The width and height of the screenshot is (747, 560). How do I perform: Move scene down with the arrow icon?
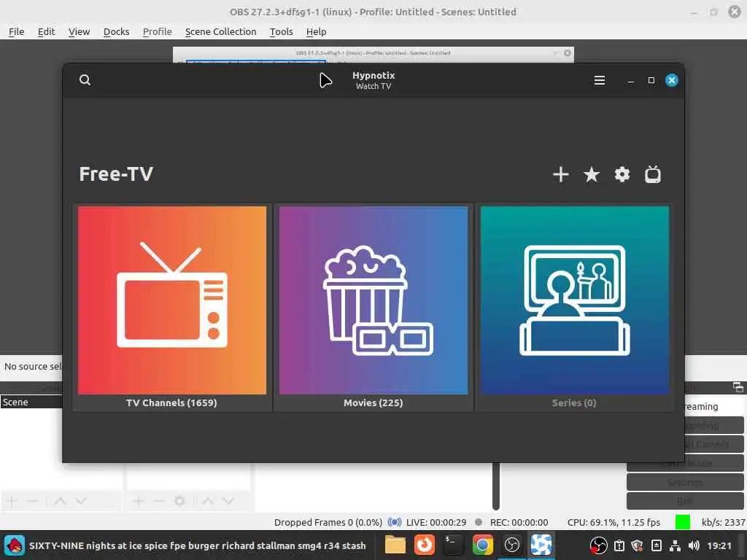click(81, 501)
